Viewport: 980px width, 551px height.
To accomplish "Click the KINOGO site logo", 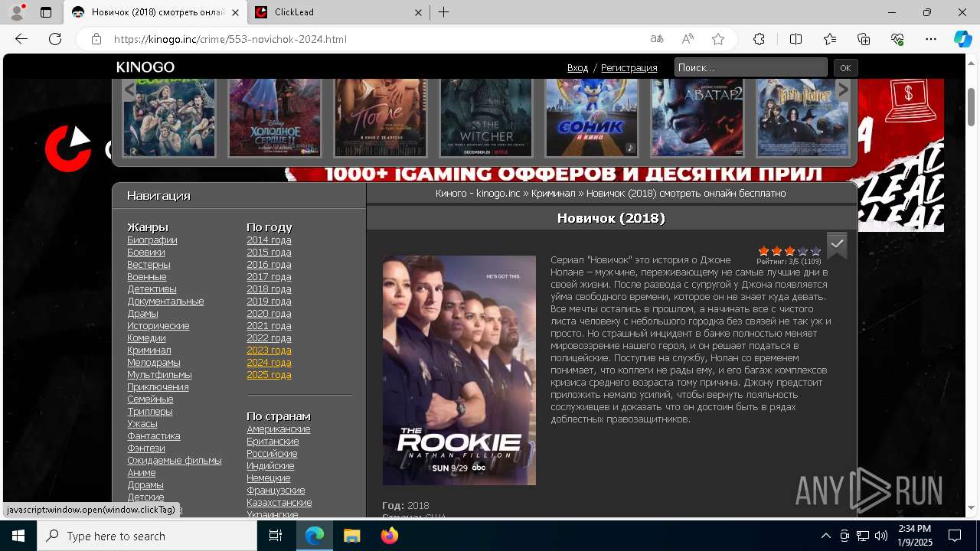I will (x=145, y=67).
